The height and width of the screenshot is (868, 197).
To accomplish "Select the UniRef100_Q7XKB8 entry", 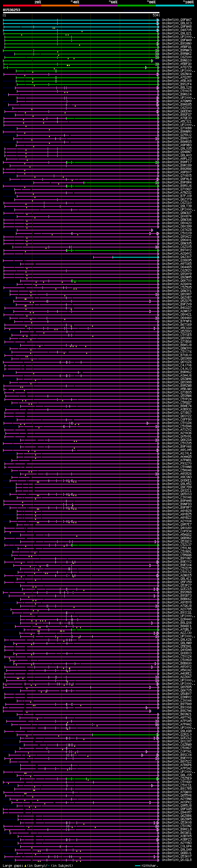I will (177, 128).
